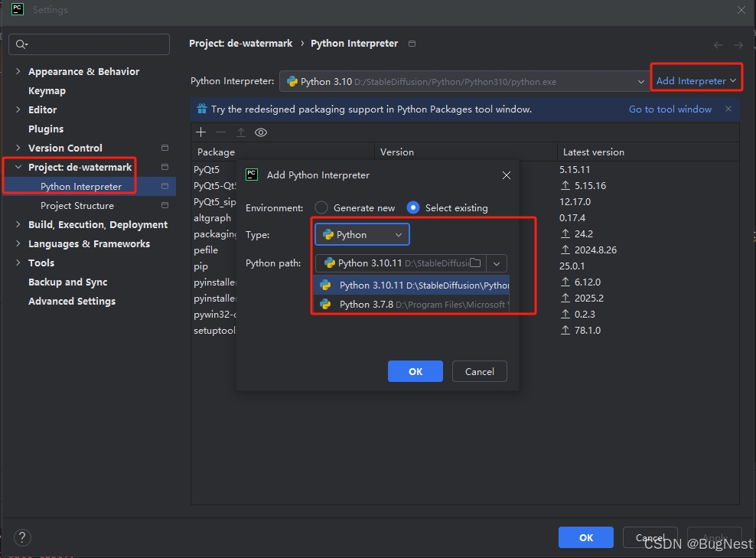This screenshot has width=756, height=558.
Task: Open the Keymap settings page
Action: (47, 90)
